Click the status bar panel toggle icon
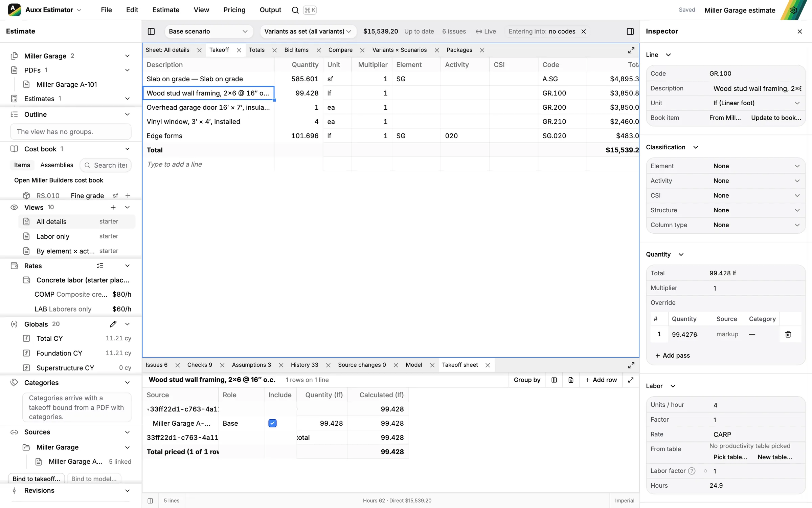 coord(150,501)
